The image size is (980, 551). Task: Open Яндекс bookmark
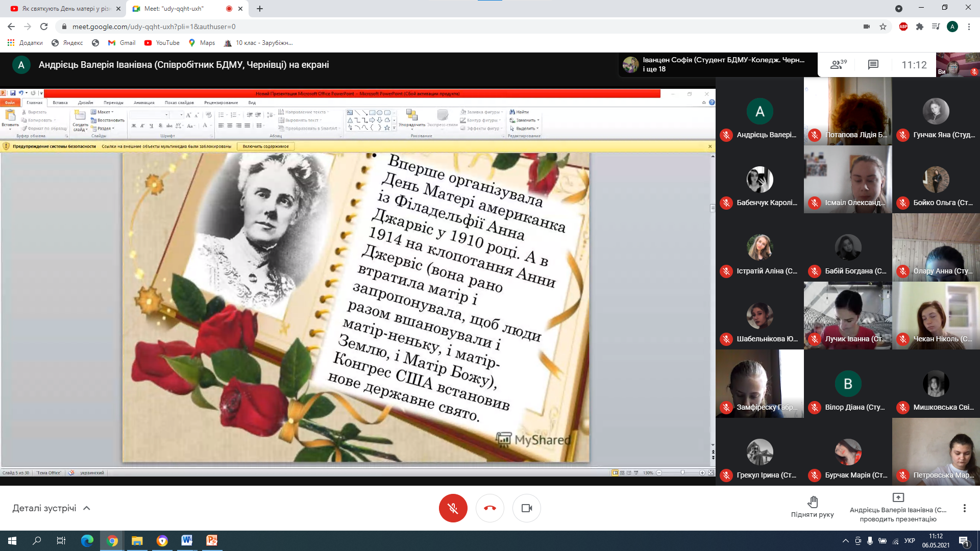point(67,43)
